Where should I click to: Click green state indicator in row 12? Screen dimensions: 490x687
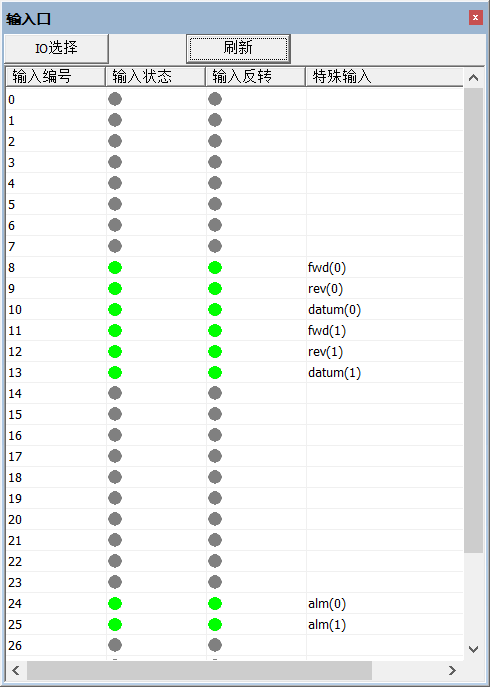tap(115, 352)
